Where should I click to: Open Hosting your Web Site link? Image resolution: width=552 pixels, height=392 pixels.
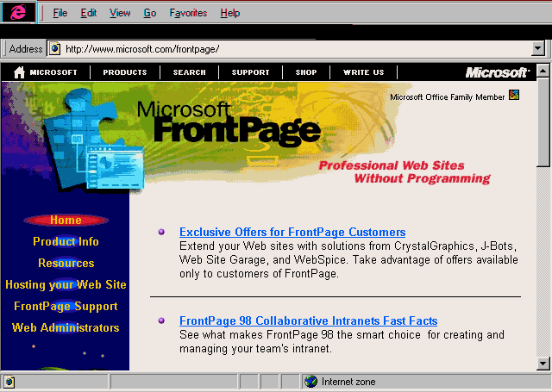(66, 284)
